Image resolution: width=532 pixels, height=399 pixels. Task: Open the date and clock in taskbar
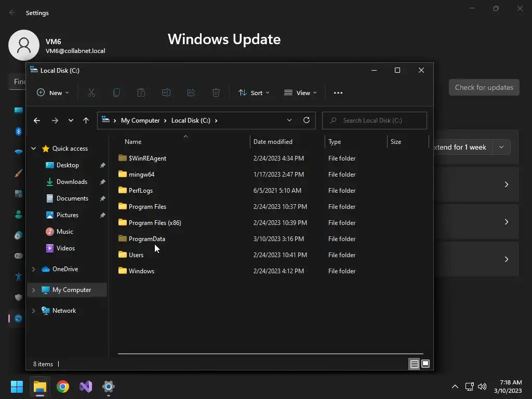point(508,387)
